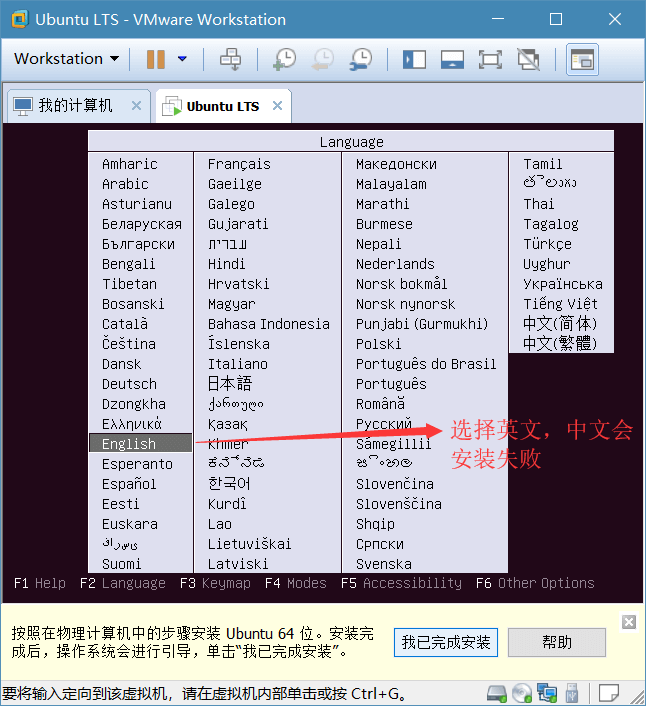Click F1 Help at the bottom
This screenshot has width=646, height=706.
pos(40,583)
